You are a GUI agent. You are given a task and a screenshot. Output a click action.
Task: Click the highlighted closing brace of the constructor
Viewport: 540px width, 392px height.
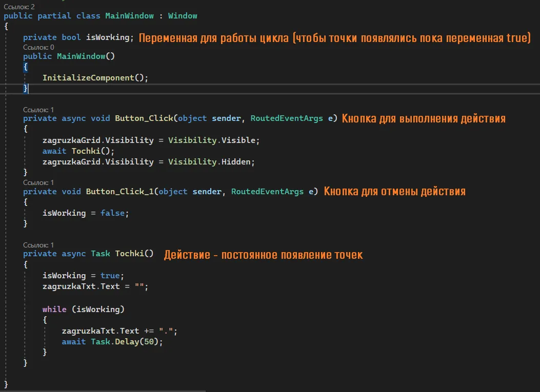point(25,89)
